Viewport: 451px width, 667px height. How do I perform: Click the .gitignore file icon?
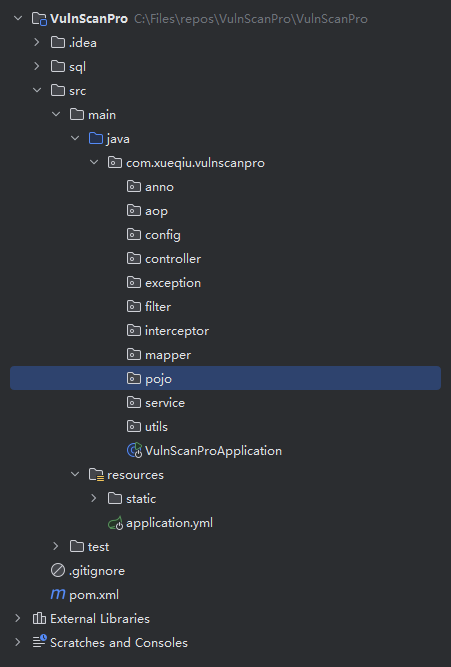click(x=58, y=570)
